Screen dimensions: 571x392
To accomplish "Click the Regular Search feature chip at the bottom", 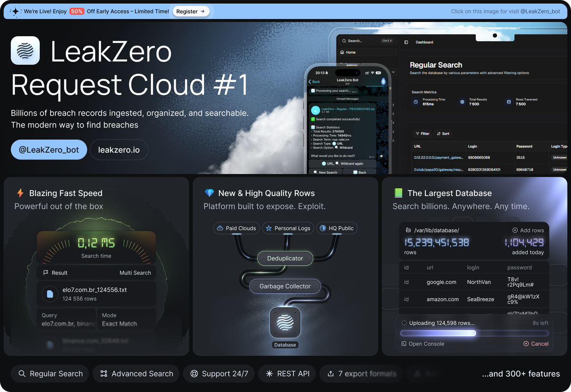I will [x=50, y=373].
